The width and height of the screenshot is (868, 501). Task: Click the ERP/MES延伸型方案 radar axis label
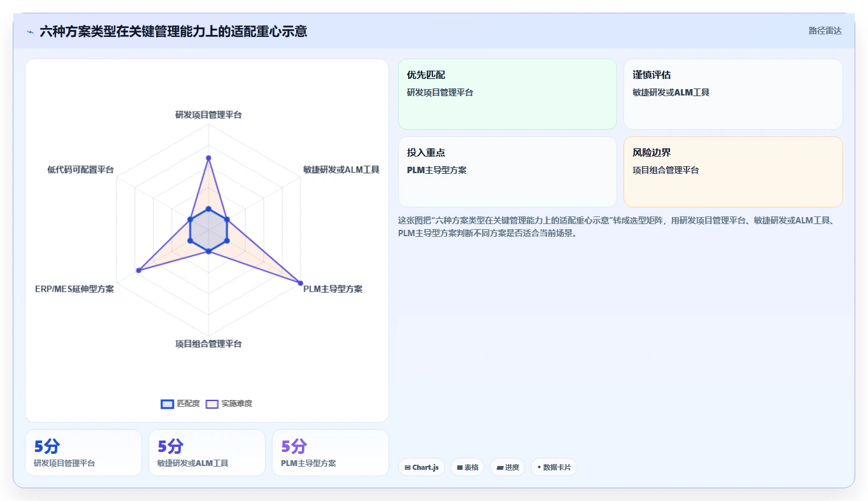[75, 289]
